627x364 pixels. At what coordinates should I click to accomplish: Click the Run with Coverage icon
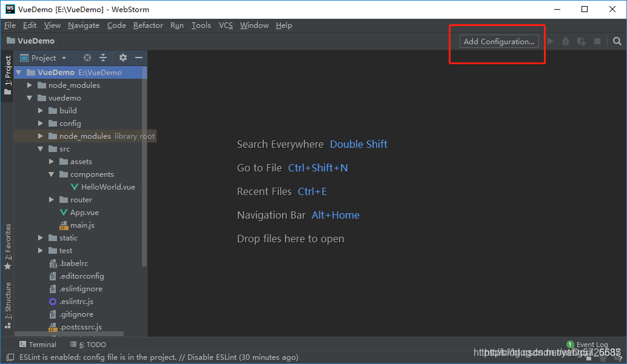pos(582,41)
